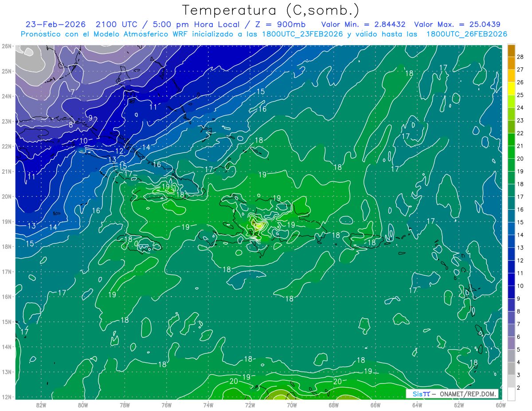Pick legend color band between 10 and 11

click(x=511, y=279)
